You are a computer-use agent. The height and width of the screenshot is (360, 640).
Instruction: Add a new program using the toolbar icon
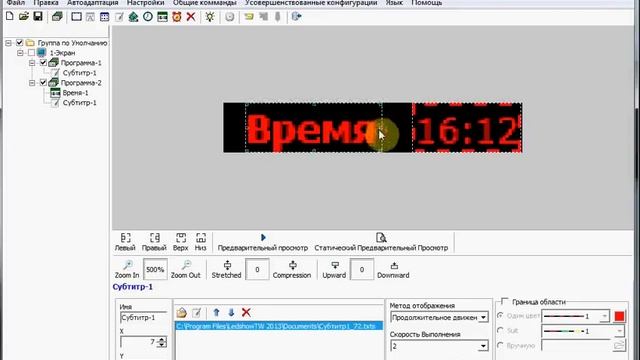pyautogui.click(x=57, y=17)
